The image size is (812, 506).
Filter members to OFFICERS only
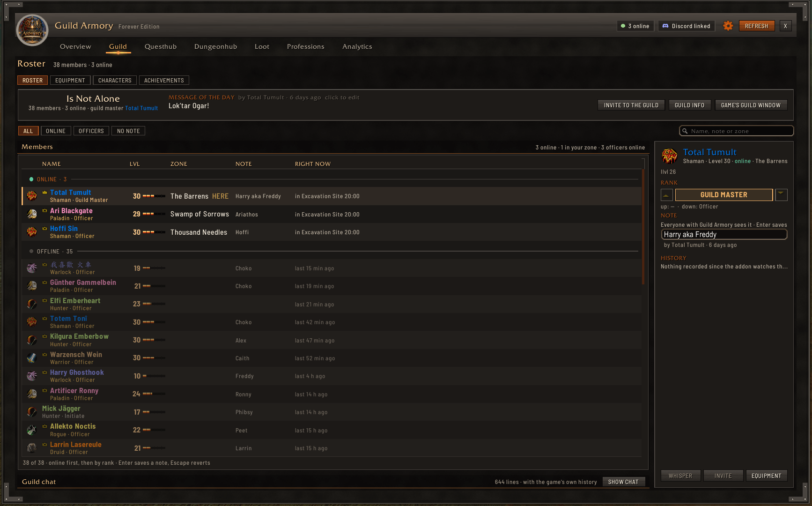[91, 131]
